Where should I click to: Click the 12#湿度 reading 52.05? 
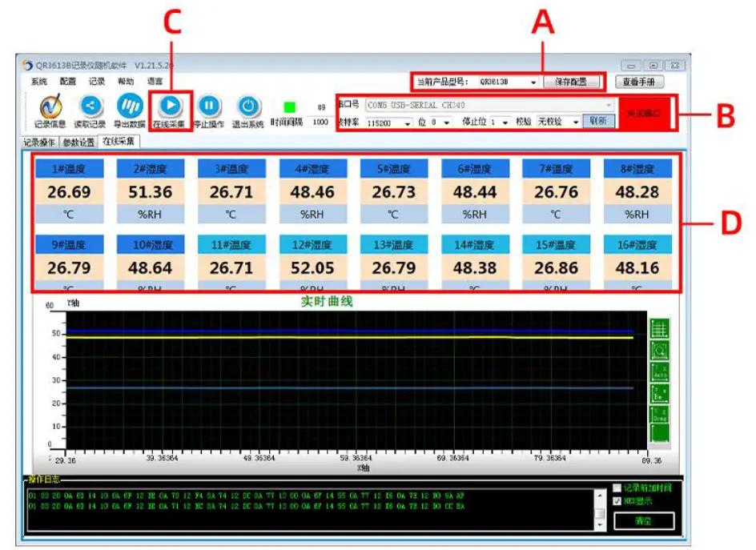[x=312, y=268]
